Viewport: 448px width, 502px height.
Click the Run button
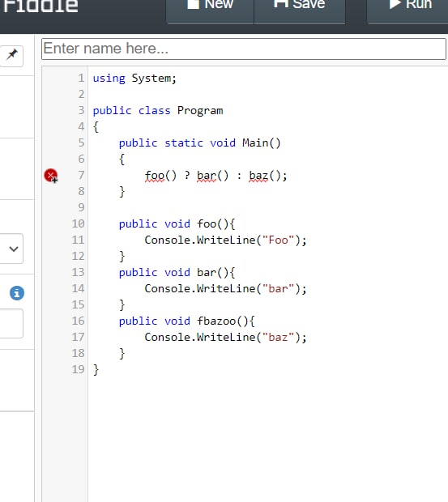click(407, 10)
